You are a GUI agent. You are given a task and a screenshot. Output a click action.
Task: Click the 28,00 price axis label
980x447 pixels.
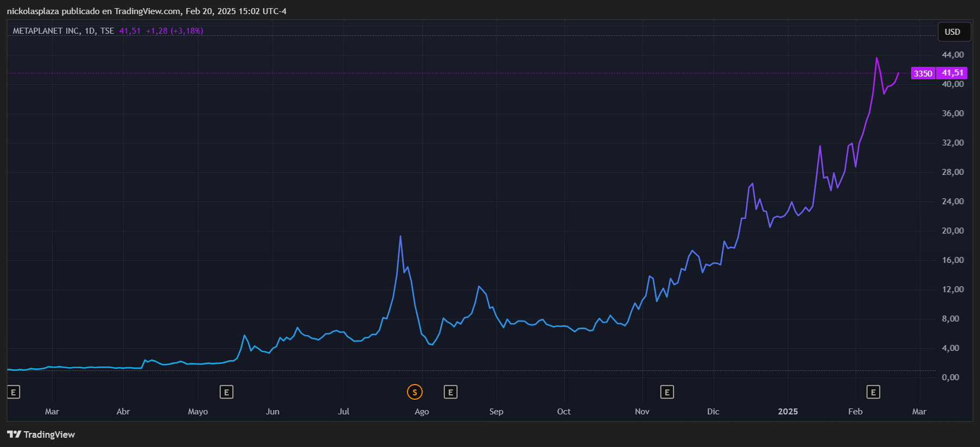pos(953,172)
